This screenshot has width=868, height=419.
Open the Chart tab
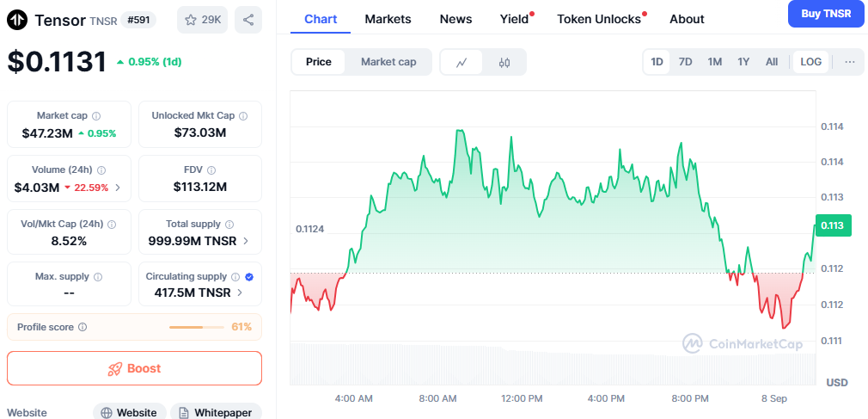pyautogui.click(x=321, y=19)
